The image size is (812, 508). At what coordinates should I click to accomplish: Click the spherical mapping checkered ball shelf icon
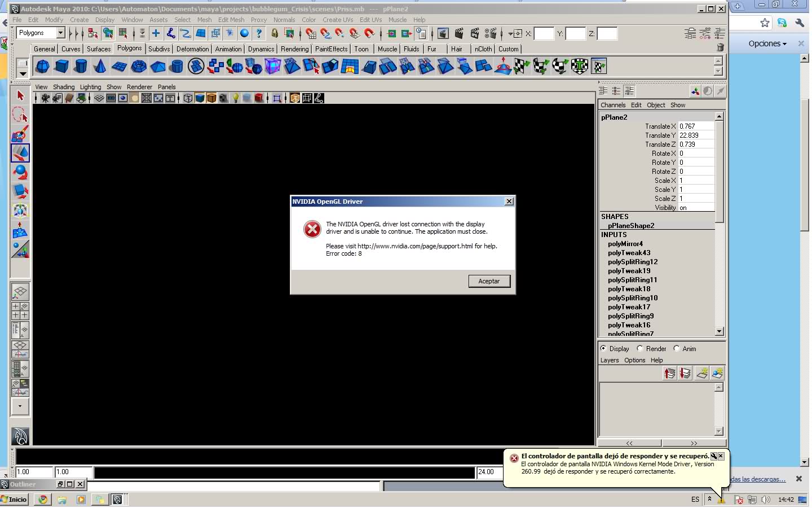(x=561, y=67)
